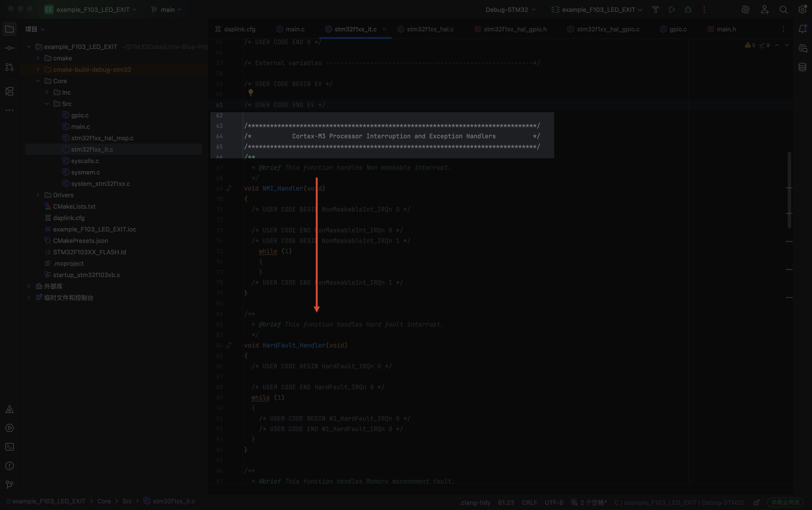Viewport: 812px width, 510px height.
Task: Open the Debug-STM32 profile dropdown
Action: (x=510, y=10)
